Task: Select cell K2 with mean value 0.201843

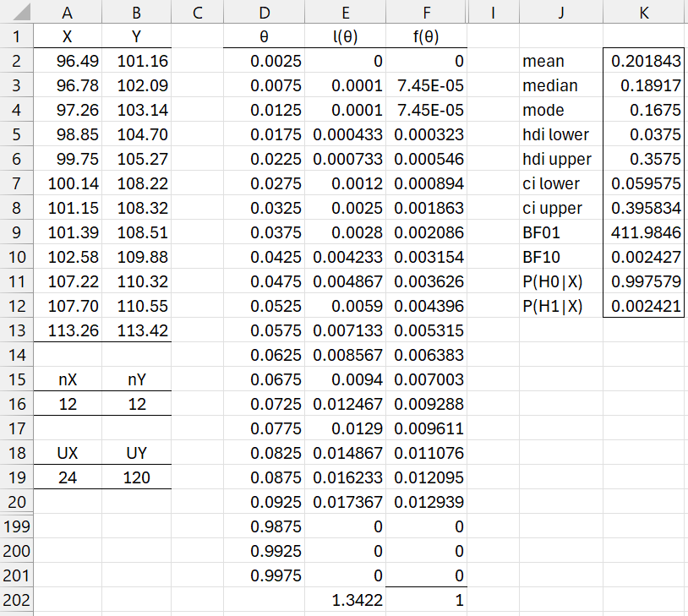Action: [x=644, y=62]
